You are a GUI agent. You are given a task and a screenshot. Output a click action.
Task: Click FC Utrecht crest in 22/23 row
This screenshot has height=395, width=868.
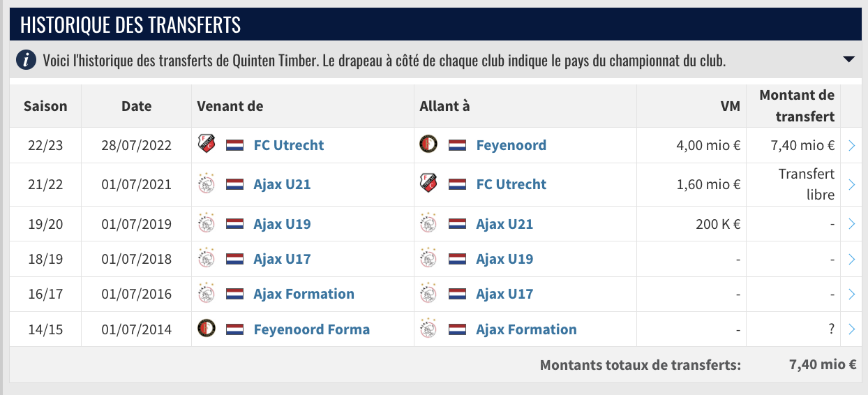pos(207,144)
